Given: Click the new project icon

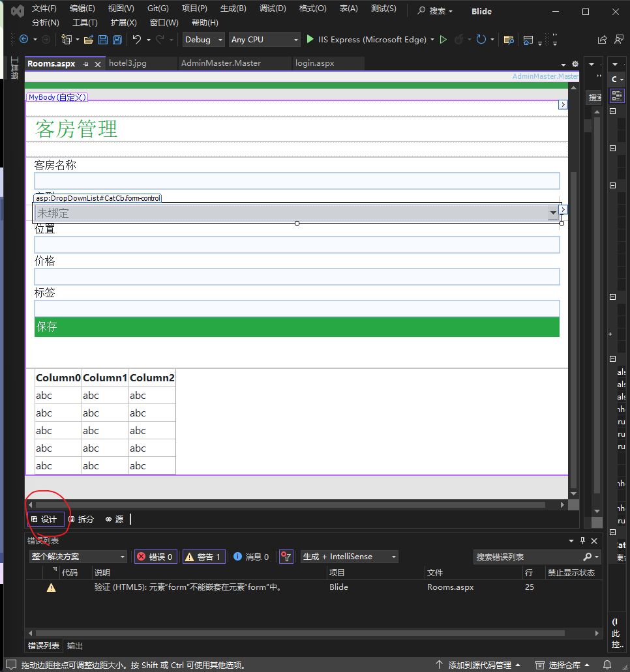Looking at the screenshot, I should pyautogui.click(x=66, y=39).
